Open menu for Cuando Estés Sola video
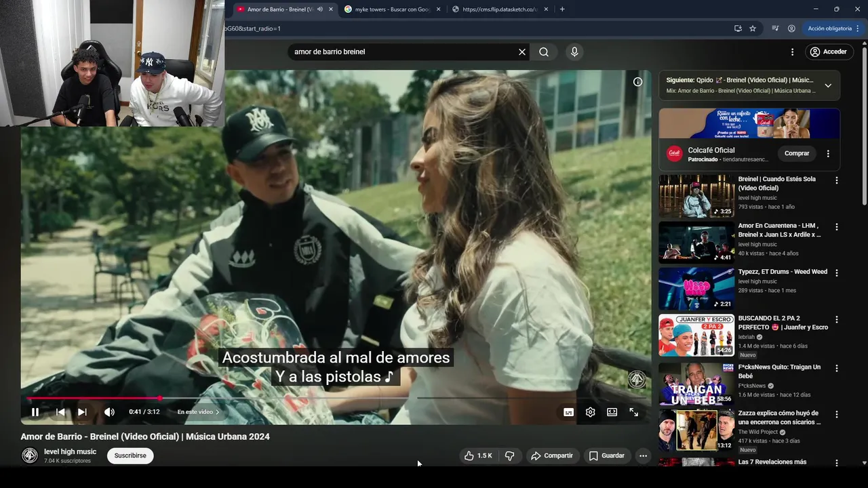 (x=837, y=180)
